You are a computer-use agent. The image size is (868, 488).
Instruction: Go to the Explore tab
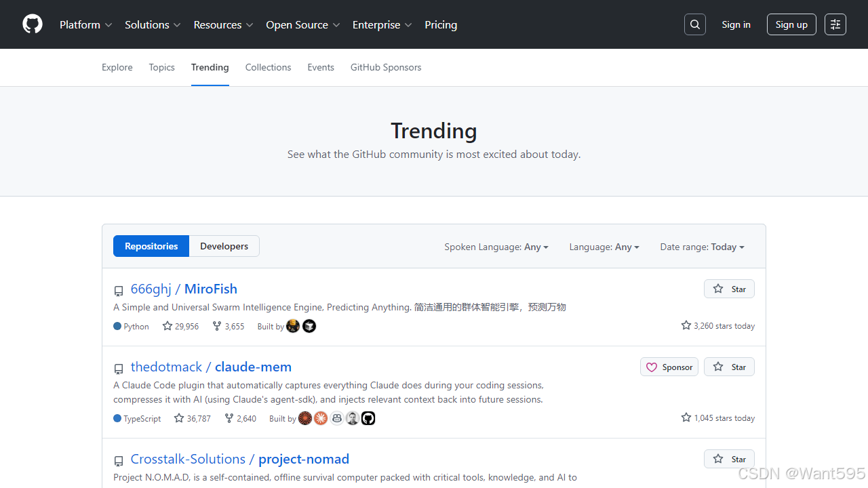click(x=117, y=67)
